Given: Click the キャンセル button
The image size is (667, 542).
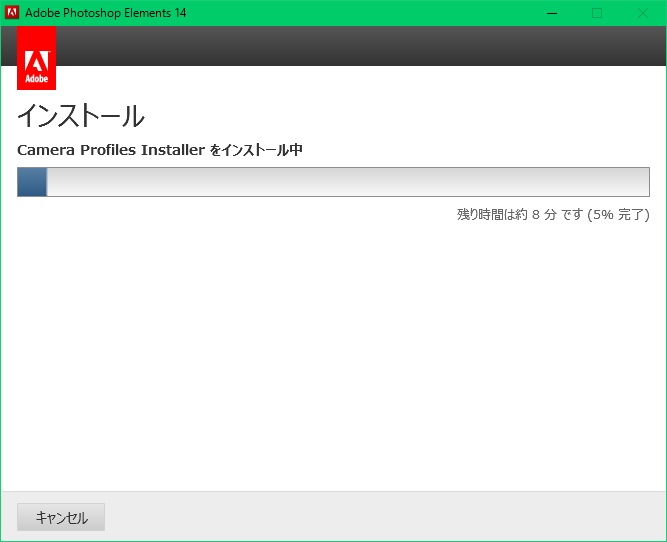Looking at the screenshot, I should (61, 517).
